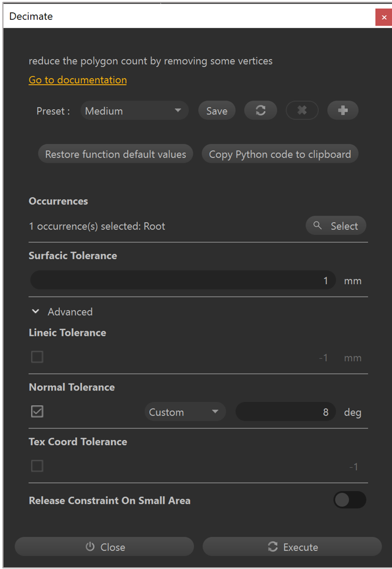The image size is (392, 569).
Task: Click the Close button with power icon
Action: click(x=105, y=547)
